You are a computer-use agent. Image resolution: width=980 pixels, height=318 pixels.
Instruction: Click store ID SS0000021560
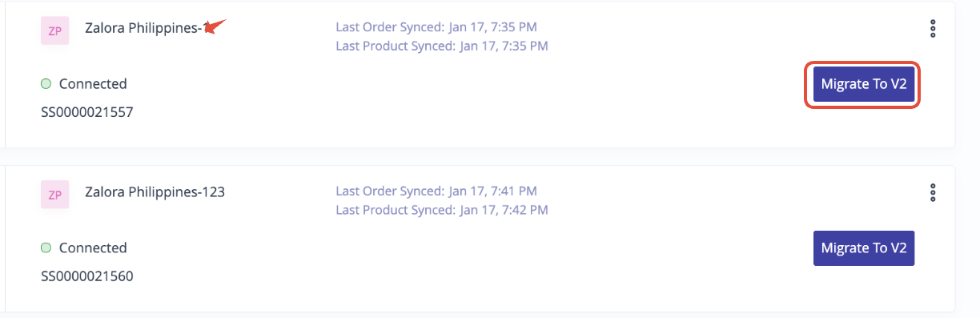87,276
